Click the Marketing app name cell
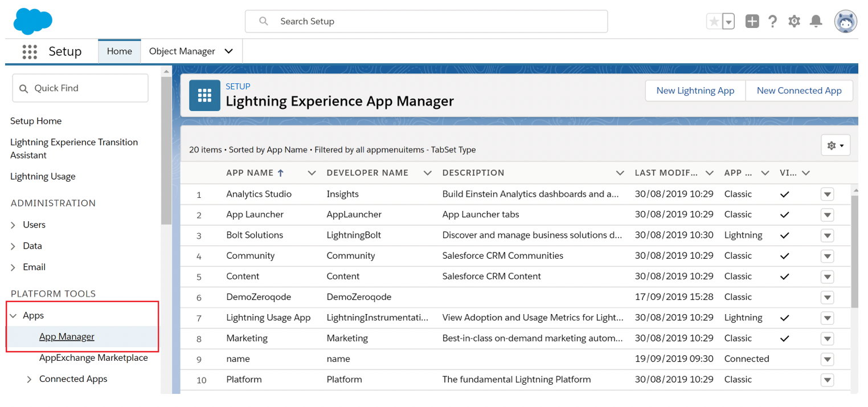The height and width of the screenshot is (407, 868). click(247, 339)
